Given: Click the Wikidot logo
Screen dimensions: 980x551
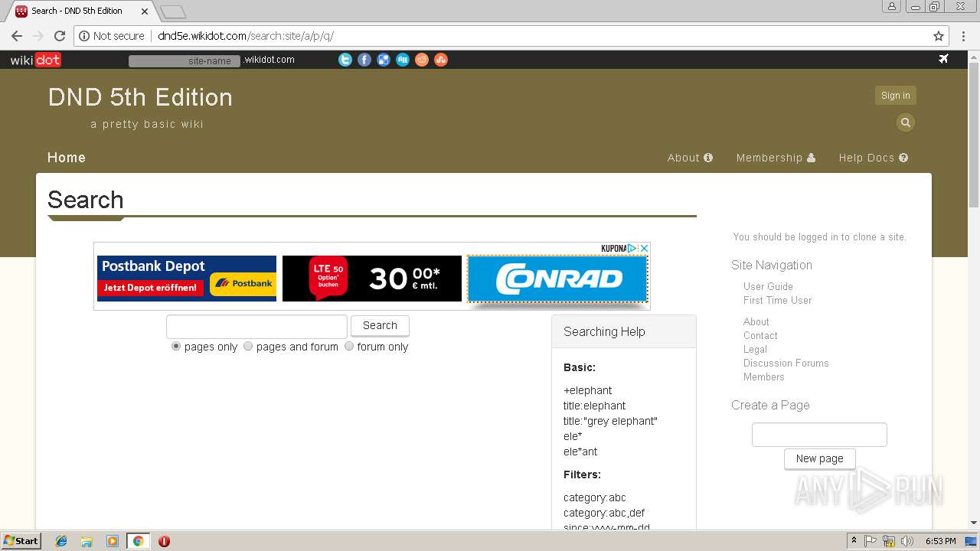Looking at the screenshot, I should (35, 60).
